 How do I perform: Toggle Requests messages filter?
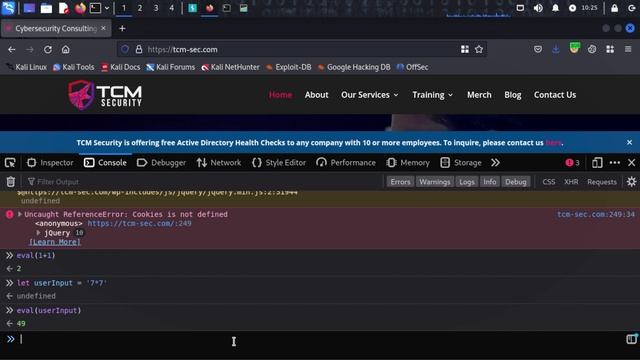pyautogui.click(x=602, y=182)
